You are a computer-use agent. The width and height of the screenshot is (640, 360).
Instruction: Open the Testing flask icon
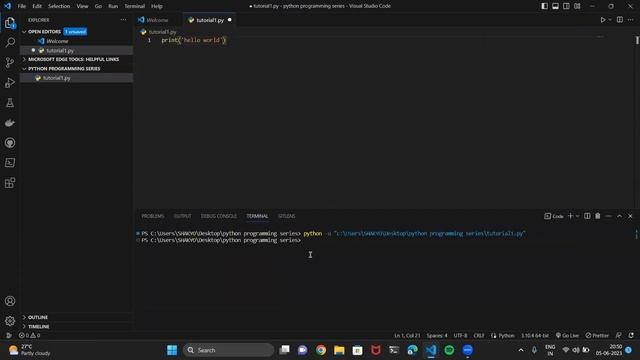[x=10, y=102]
